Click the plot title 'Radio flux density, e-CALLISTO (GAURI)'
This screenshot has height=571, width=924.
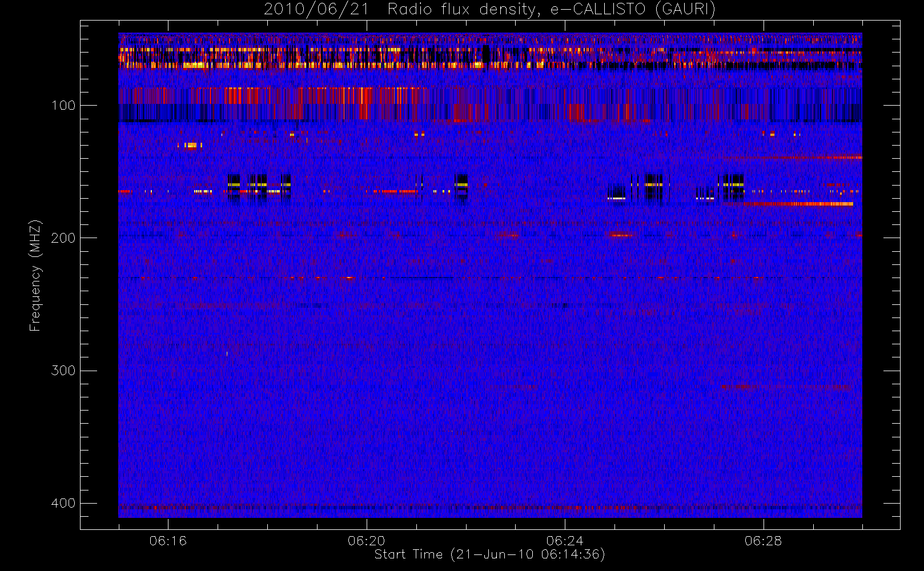pyautogui.click(x=552, y=10)
